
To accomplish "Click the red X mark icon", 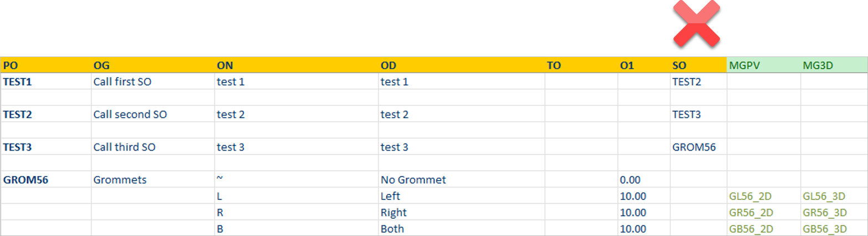I will pyautogui.click(x=697, y=23).
